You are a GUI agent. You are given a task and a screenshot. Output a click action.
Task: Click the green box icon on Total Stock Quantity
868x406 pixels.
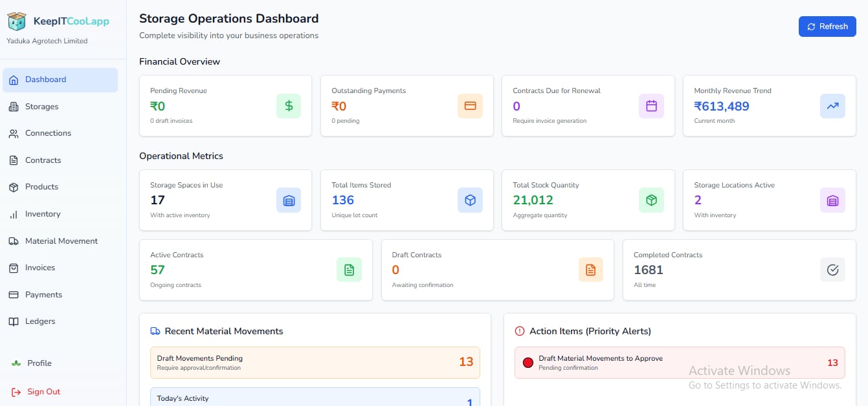(x=651, y=200)
